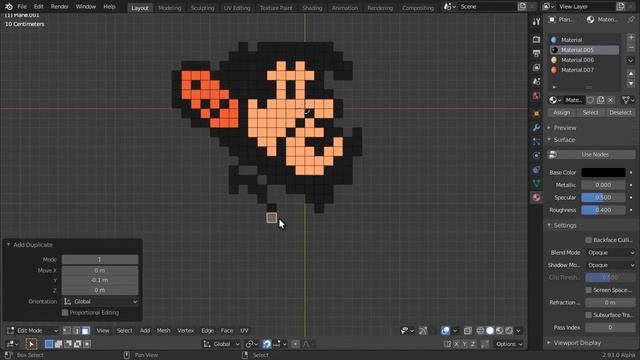Duplicate material with new material icon
Image resolution: width=640 pixels, height=360 pixels.
[x=600, y=100]
